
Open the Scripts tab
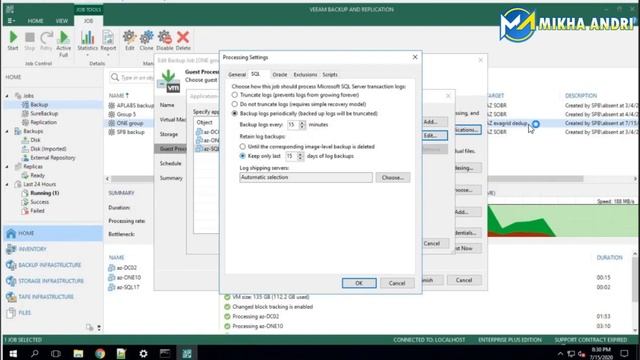click(330, 75)
